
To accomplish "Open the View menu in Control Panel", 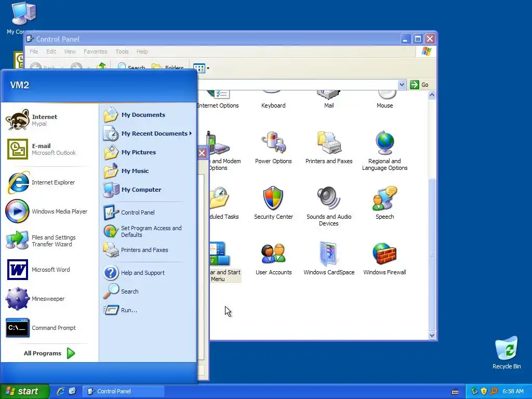I will (x=70, y=51).
